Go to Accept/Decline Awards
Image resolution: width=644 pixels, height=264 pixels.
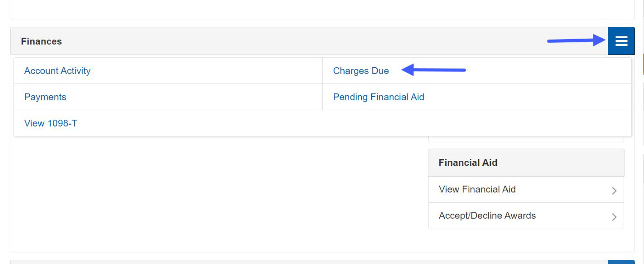coord(487,216)
